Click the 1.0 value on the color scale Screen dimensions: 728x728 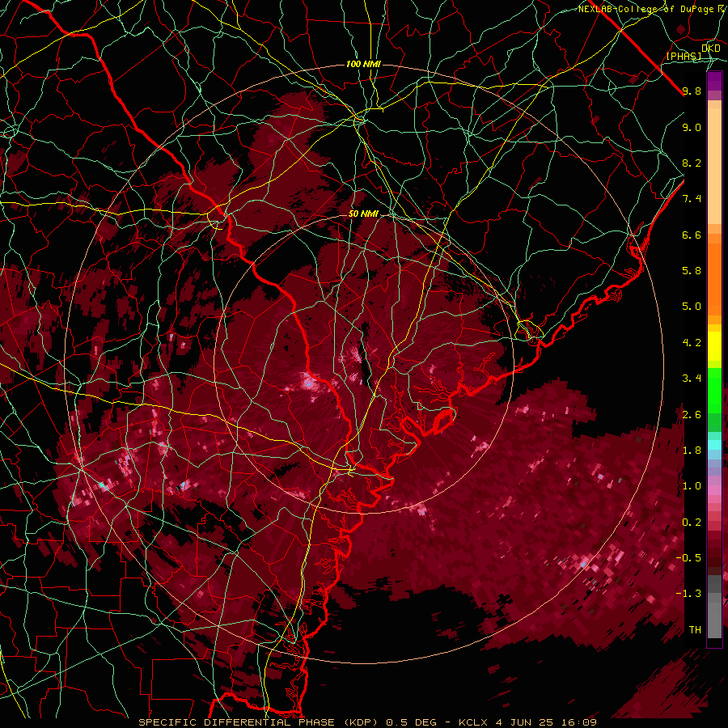692,486
